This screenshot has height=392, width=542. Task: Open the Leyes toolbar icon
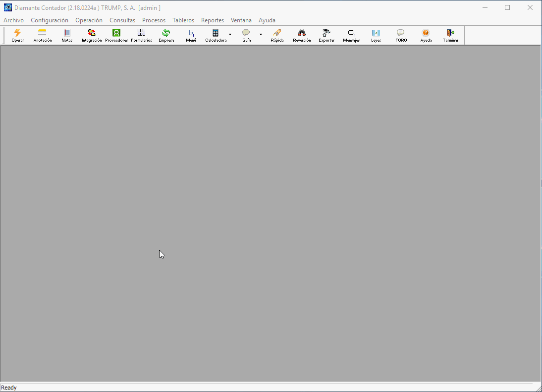point(376,35)
